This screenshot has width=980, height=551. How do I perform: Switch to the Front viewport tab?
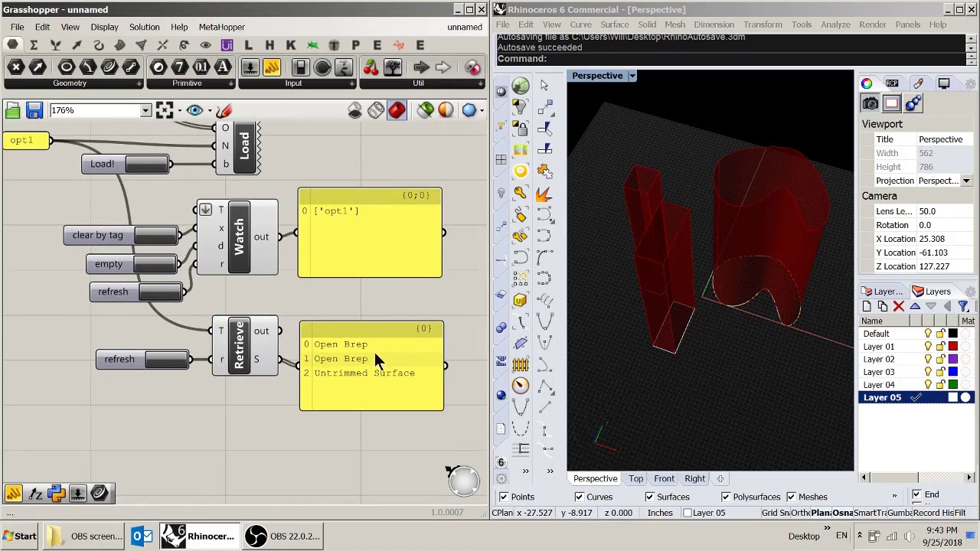click(x=664, y=479)
